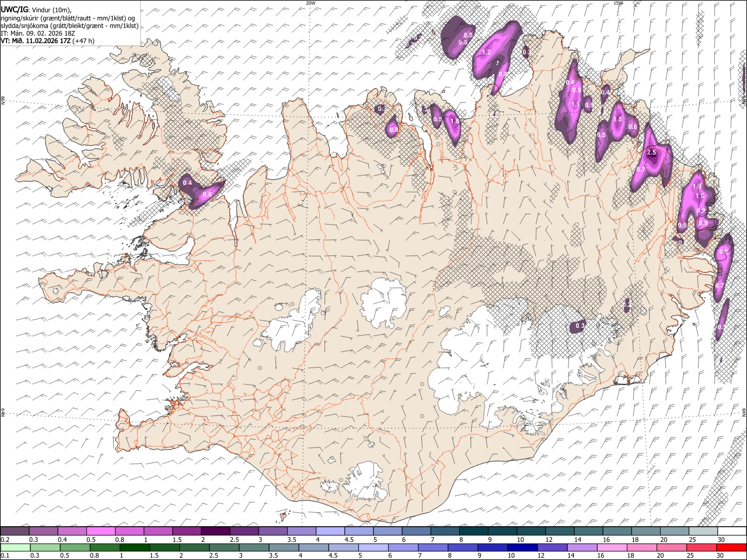The width and height of the screenshot is (747, 560).
Task: Select the light pink 16–18 swatch in bottom legend row
Action: click(612, 547)
